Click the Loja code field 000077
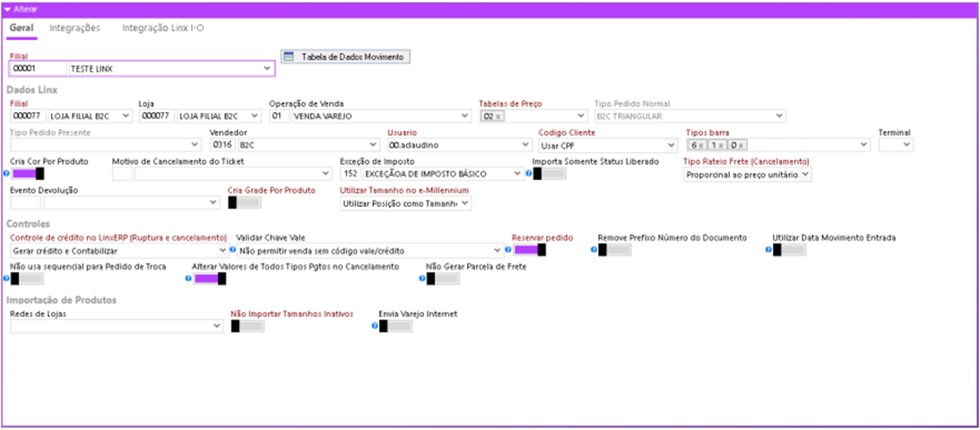The width and height of the screenshot is (980, 430). 156,116
